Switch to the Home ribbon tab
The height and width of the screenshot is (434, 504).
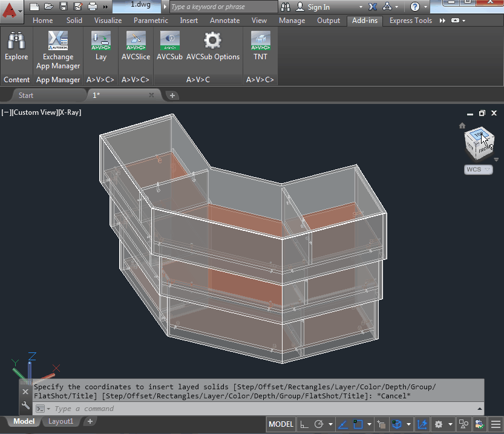click(42, 21)
